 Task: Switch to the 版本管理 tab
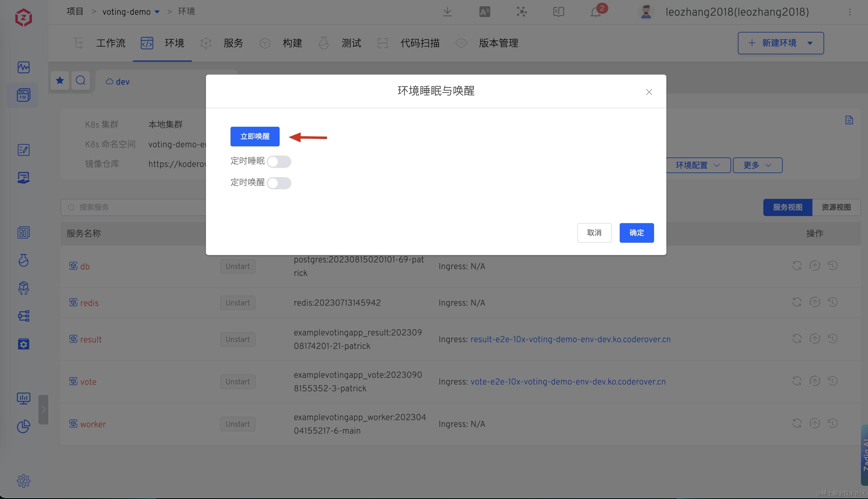pyautogui.click(x=498, y=43)
